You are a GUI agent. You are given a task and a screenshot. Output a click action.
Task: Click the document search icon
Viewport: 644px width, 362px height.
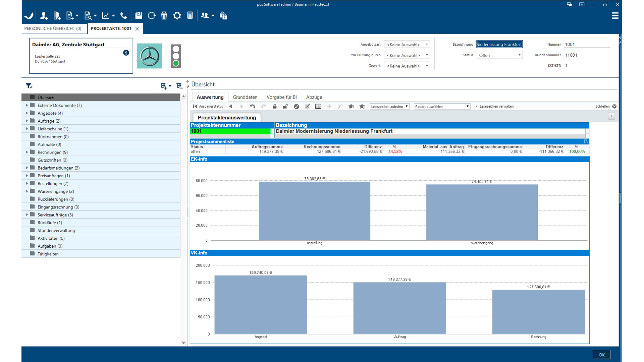[88, 15]
